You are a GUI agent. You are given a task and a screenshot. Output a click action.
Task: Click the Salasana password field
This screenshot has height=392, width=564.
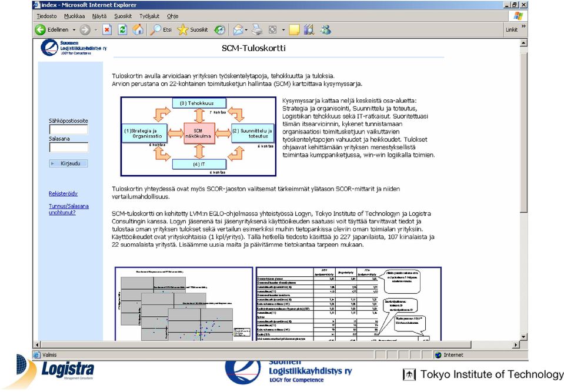tap(68, 148)
